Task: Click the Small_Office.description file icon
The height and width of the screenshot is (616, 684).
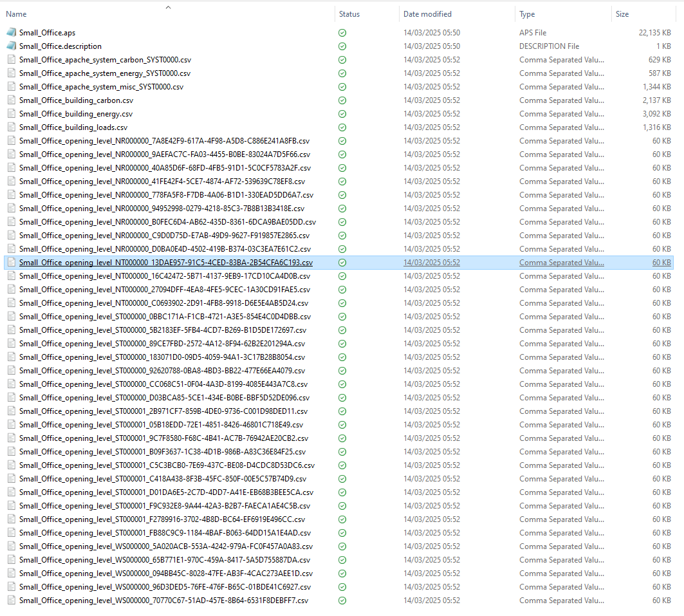Action: pos(11,46)
